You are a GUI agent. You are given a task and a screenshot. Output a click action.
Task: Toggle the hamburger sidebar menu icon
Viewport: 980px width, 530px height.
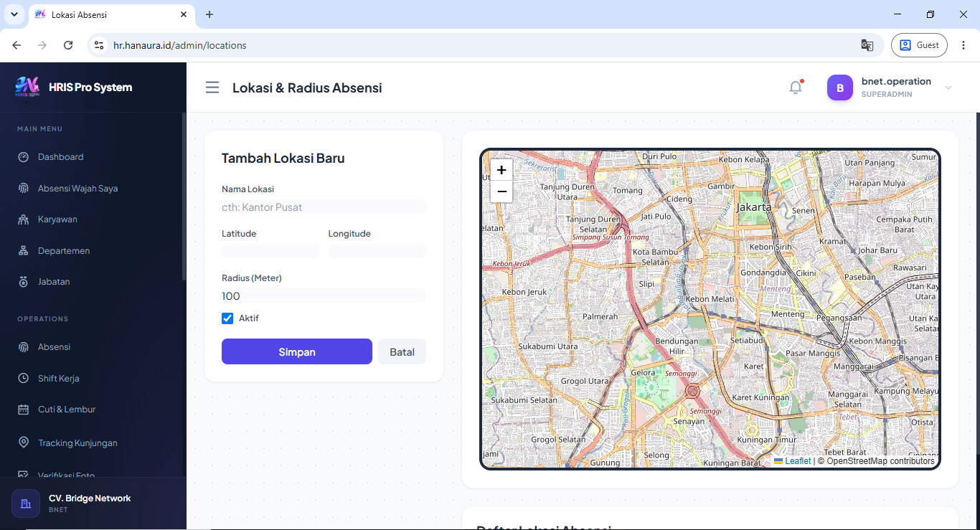pos(212,87)
